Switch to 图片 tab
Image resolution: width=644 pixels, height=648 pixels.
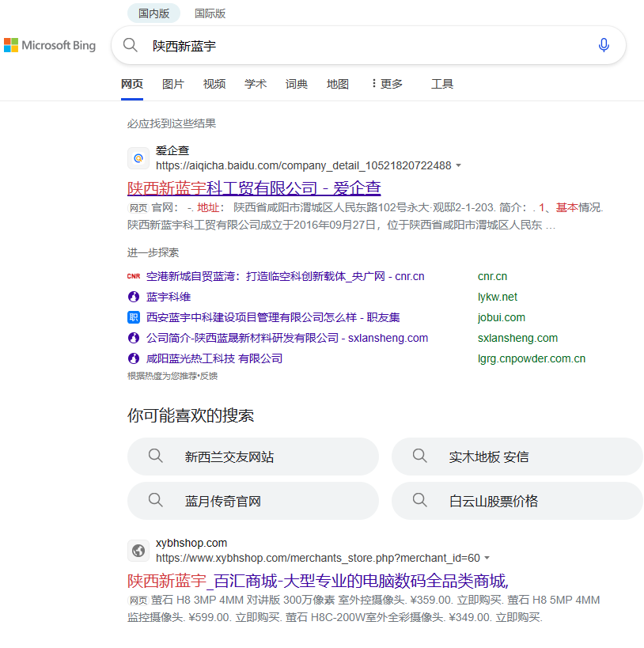tap(172, 84)
